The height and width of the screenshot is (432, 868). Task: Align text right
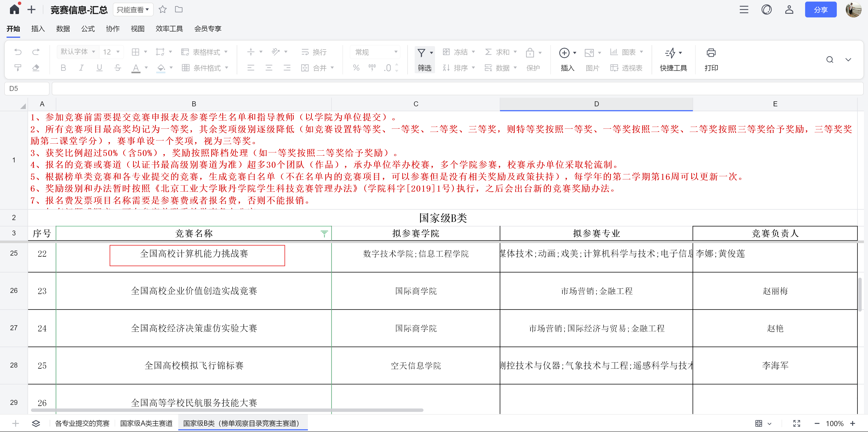[x=287, y=68]
